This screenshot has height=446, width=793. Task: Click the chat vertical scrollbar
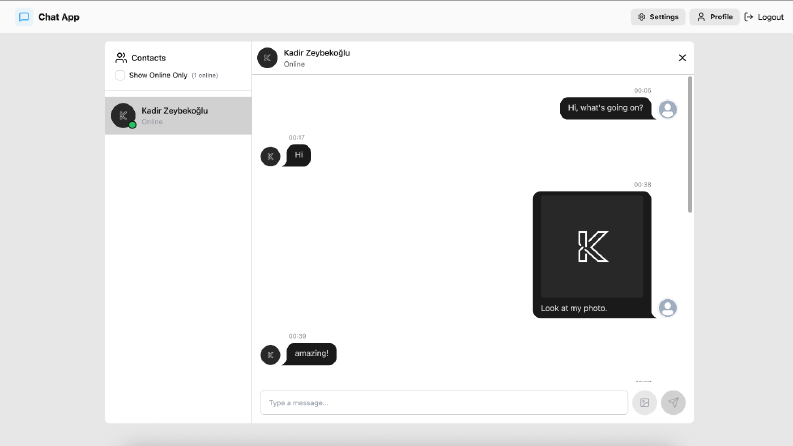[690, 145]
